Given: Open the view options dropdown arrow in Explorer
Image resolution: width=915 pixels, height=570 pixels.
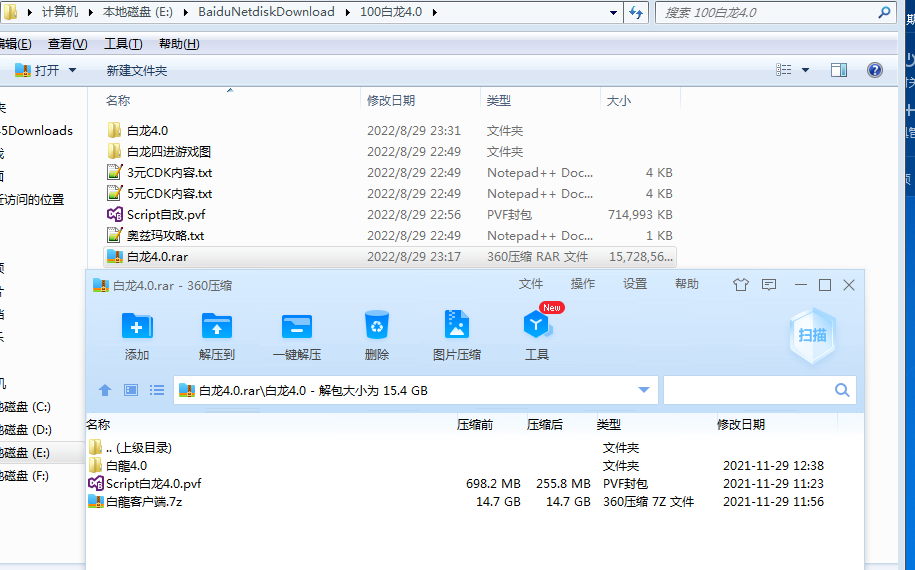Looking at the screenshot, I should 805,70.
